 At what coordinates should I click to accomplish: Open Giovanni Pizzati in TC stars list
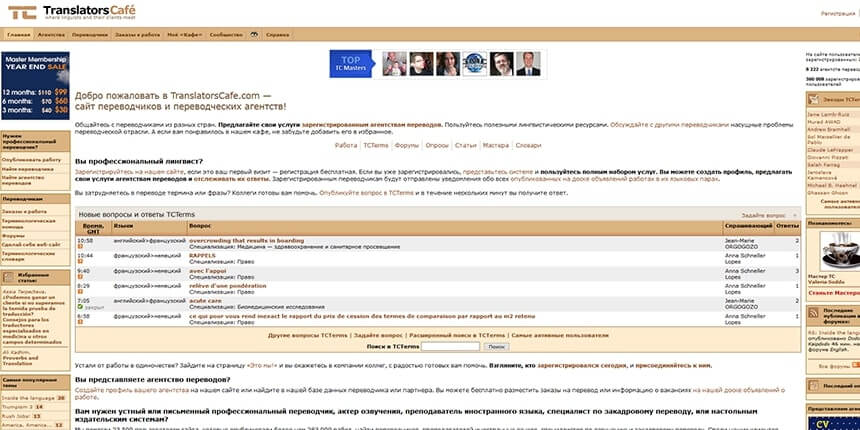pyautogui.click(x=827, y=157)
